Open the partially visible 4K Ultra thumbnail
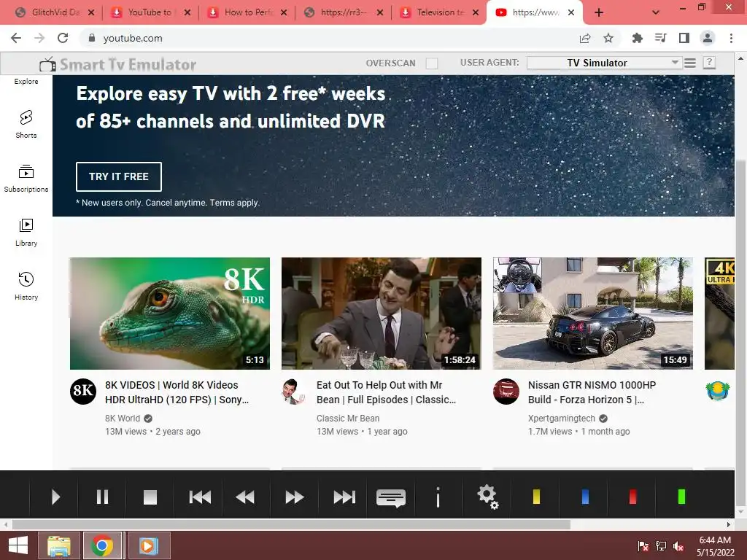Image resolution: width=747 pixels, height=560 pixels. pyautogui.click(x=719, y=314)
